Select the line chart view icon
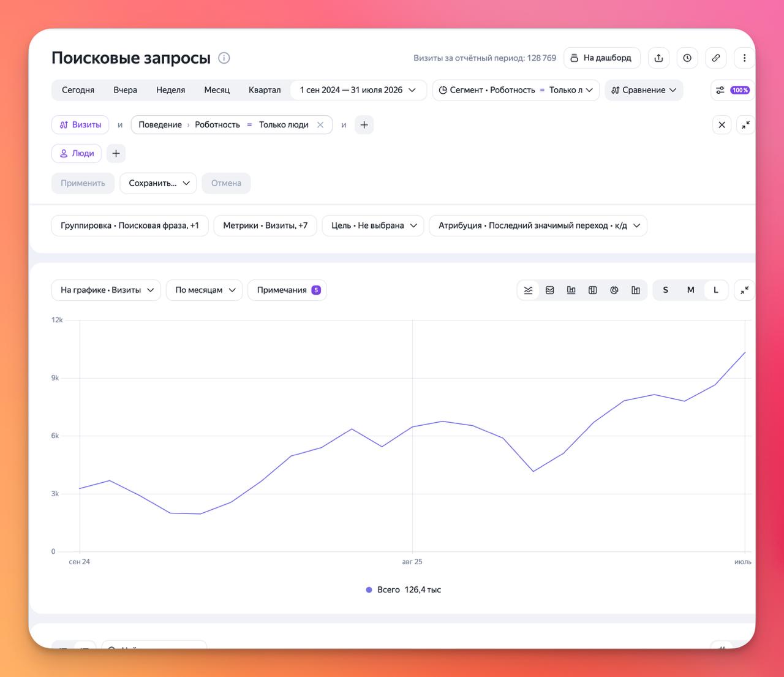Image resolution: width=784 pixels, height=677 pixels. pyautogui.click(x=528, y=290)
